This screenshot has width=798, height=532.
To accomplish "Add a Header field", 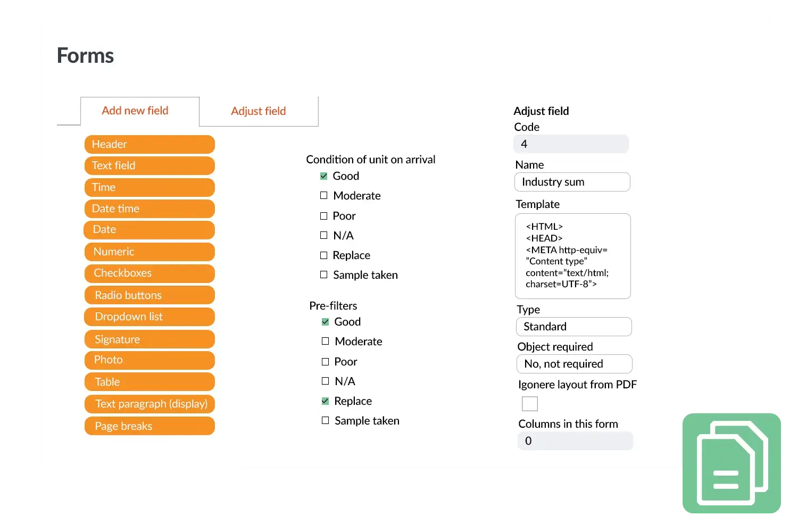I will pyautogui.click(x=149, y=144).
